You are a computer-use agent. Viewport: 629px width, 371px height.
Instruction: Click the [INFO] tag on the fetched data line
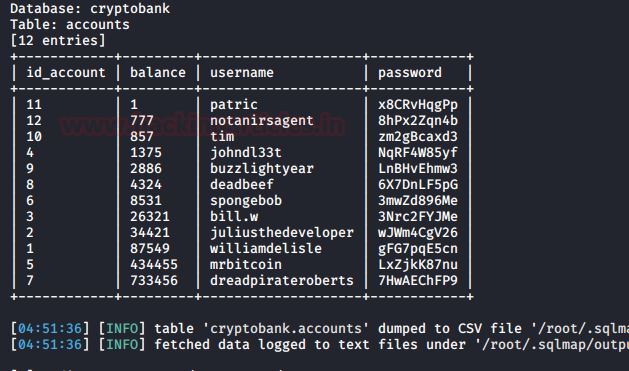[x=122, y=345]
